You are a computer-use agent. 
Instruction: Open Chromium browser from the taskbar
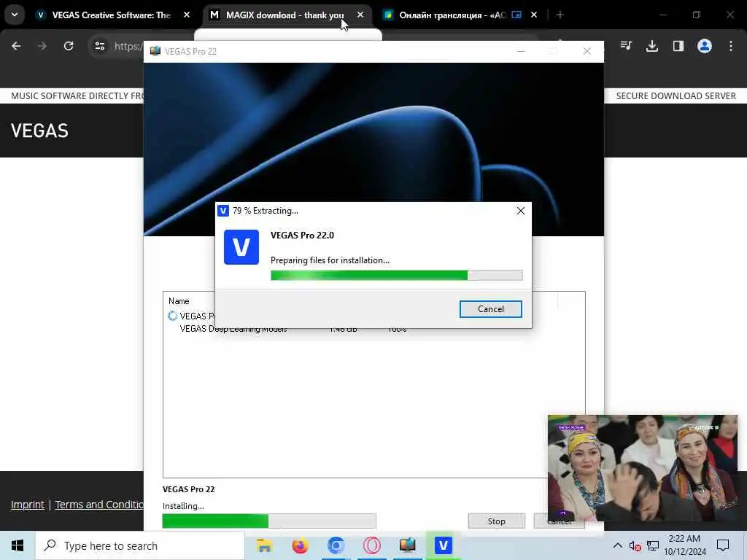click(336, 545)
